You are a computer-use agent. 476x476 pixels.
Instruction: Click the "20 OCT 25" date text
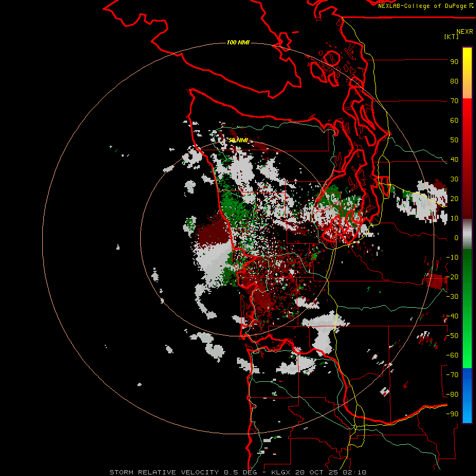point(317,472)
